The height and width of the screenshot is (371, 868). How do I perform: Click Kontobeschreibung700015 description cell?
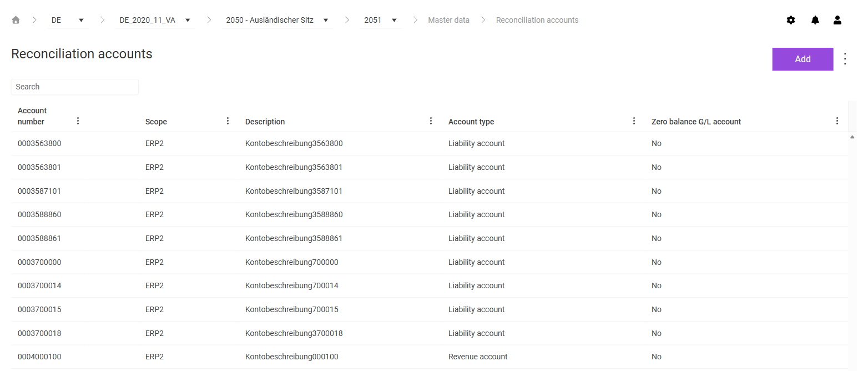pyautogui.click(x=292, y=309)
